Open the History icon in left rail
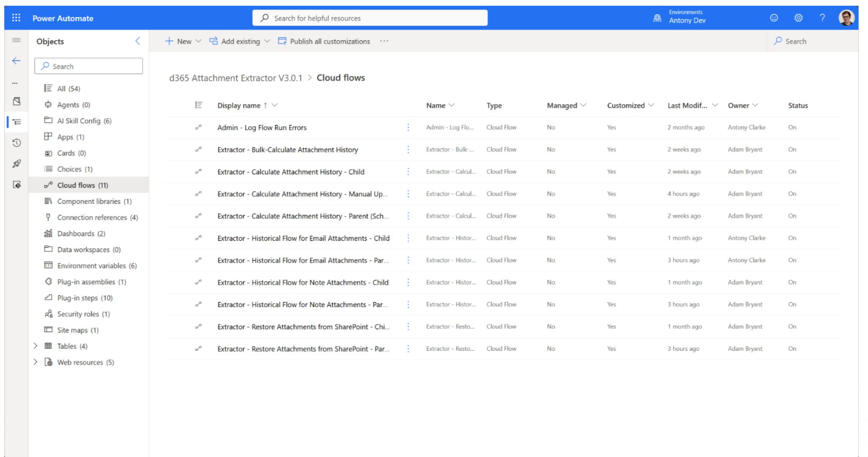The width and height of the screenshot is (868, 457). click(16, 143)
